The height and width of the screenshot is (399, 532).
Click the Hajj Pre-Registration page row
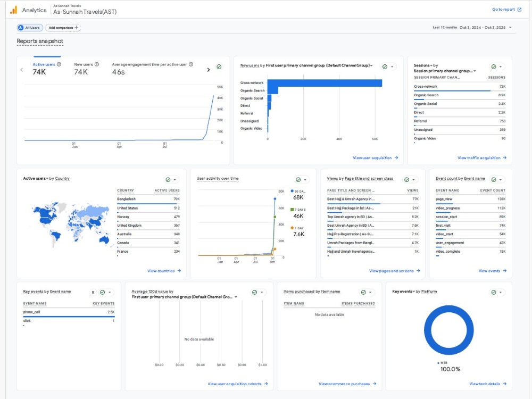[x=372, y=234]
